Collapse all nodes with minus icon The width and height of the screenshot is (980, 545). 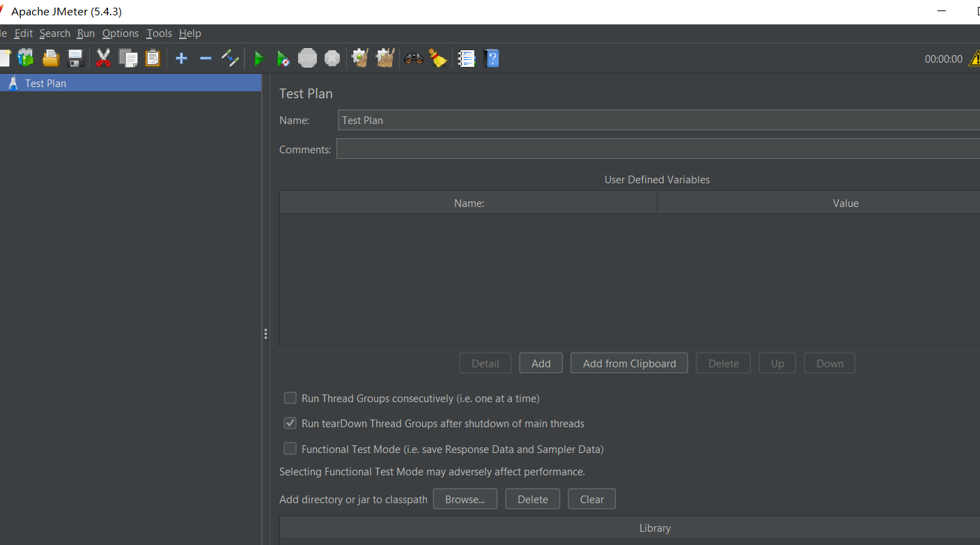coord(205,59)
